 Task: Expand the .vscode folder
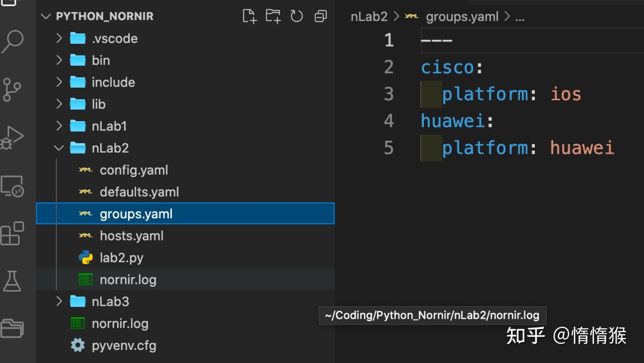coord(59,38)
